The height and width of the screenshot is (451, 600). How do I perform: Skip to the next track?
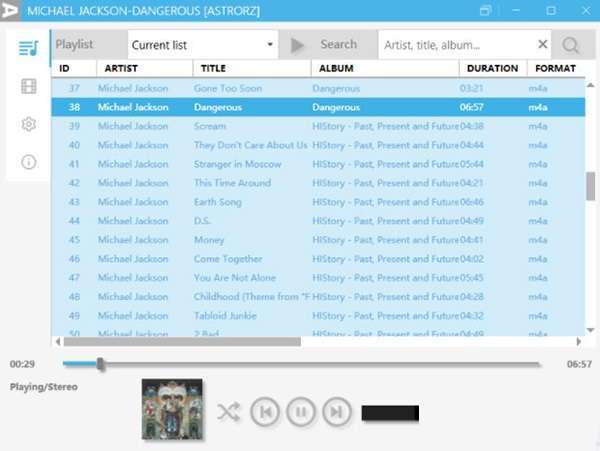337,412
